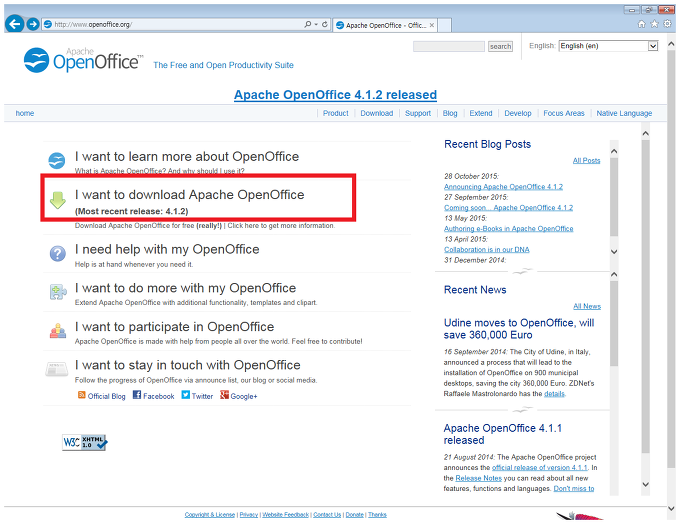Click the newspaper stay in touch icon
The image size is (680, 524).
57,370
